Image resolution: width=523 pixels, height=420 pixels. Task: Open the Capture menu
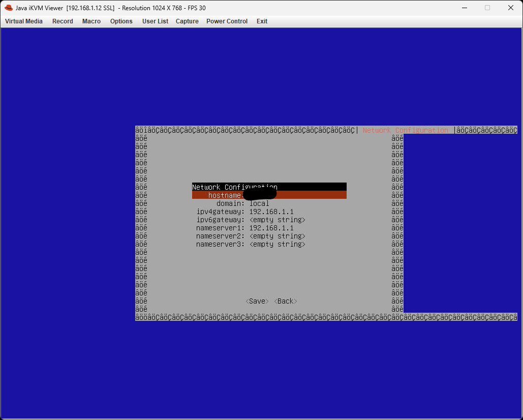click(187, 21)
